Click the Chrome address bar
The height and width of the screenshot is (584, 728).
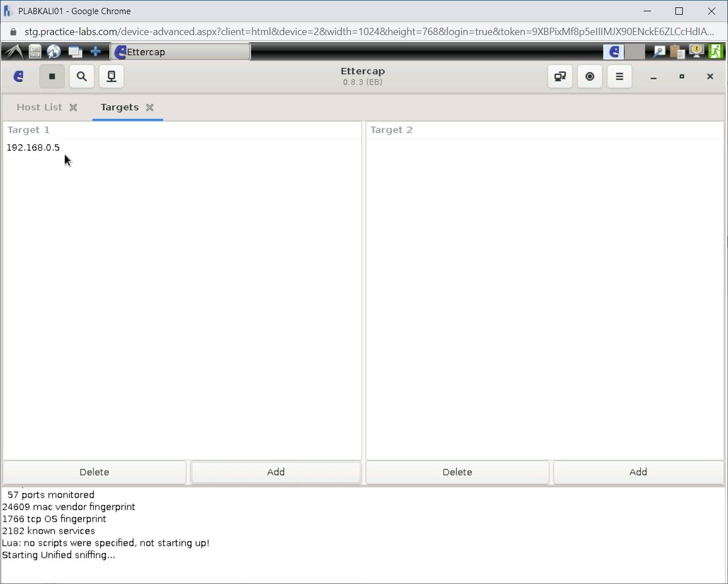362,32
